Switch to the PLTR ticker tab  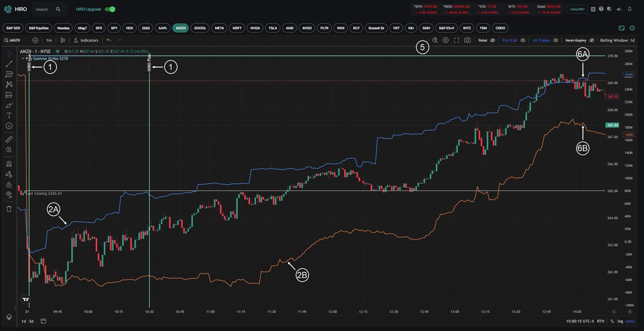(x=325, y=27)
